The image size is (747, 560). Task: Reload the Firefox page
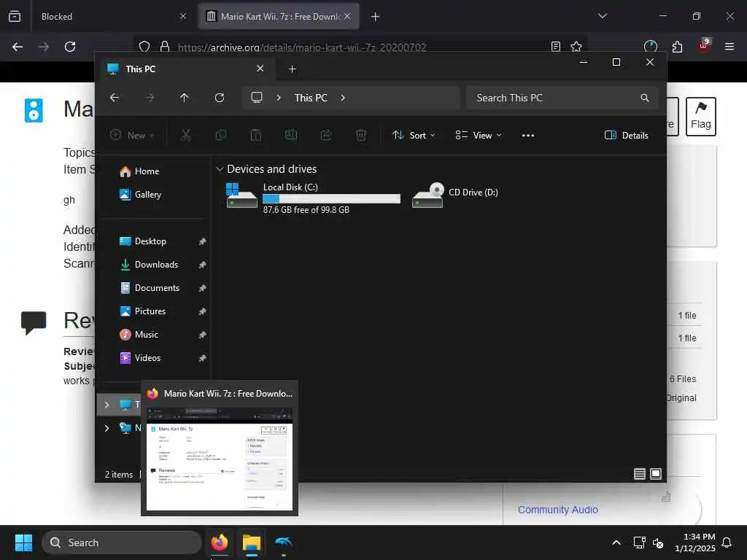(70, 47)
